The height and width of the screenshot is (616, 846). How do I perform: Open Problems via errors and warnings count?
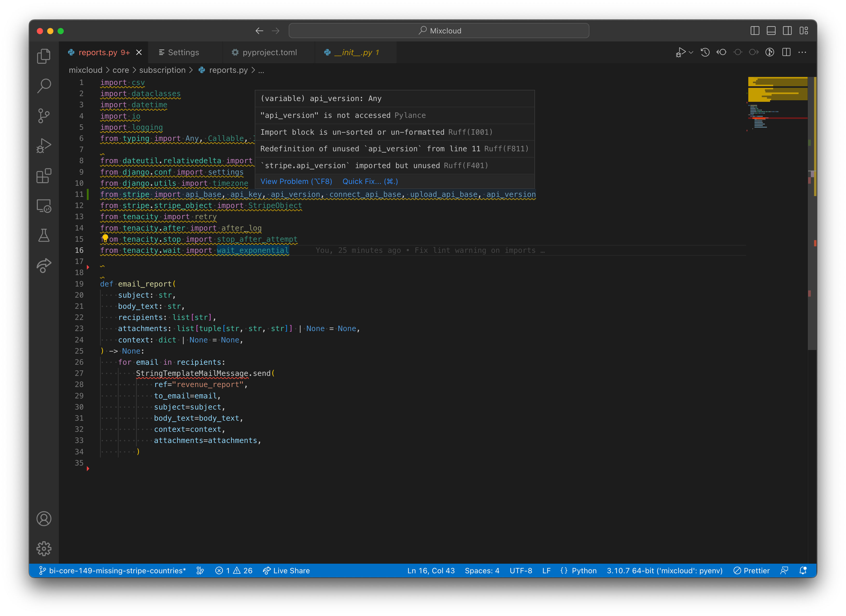[x=234, y=570]
